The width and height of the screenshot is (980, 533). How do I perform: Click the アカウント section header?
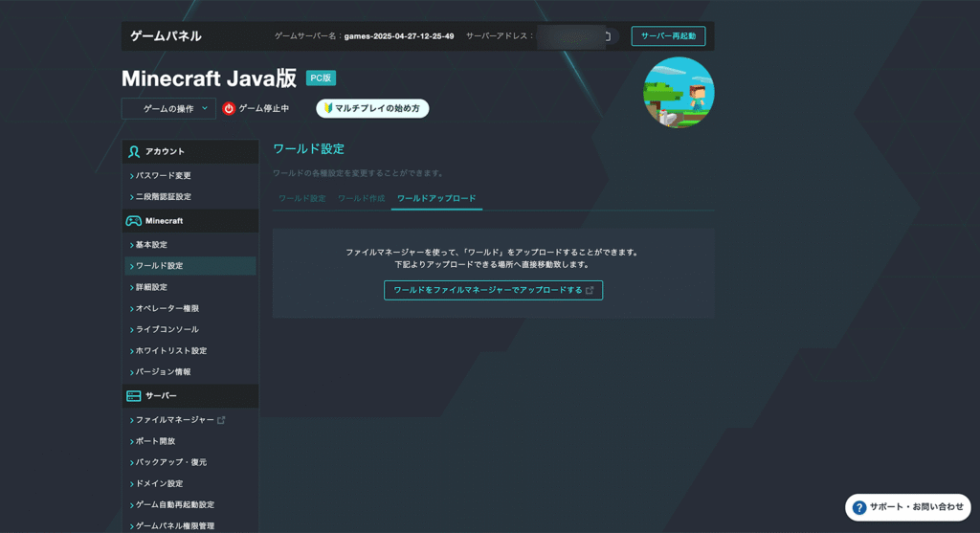(x=190, y=152)
